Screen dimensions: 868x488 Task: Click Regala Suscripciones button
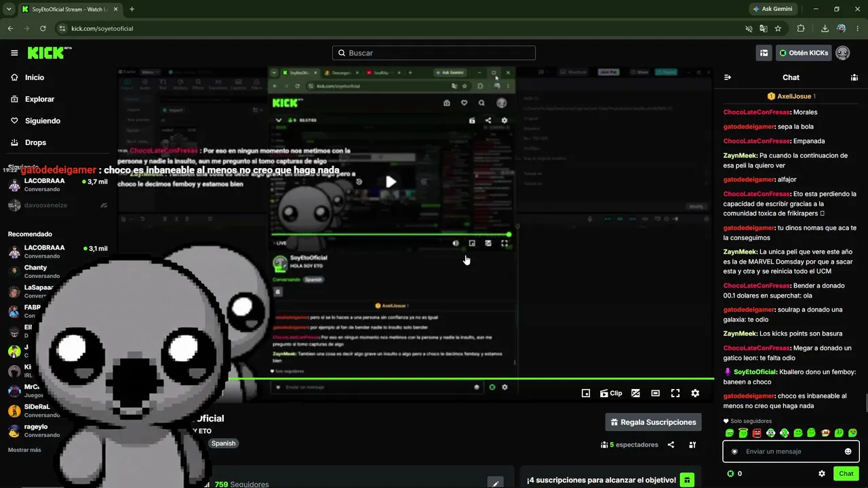point(654,422)
